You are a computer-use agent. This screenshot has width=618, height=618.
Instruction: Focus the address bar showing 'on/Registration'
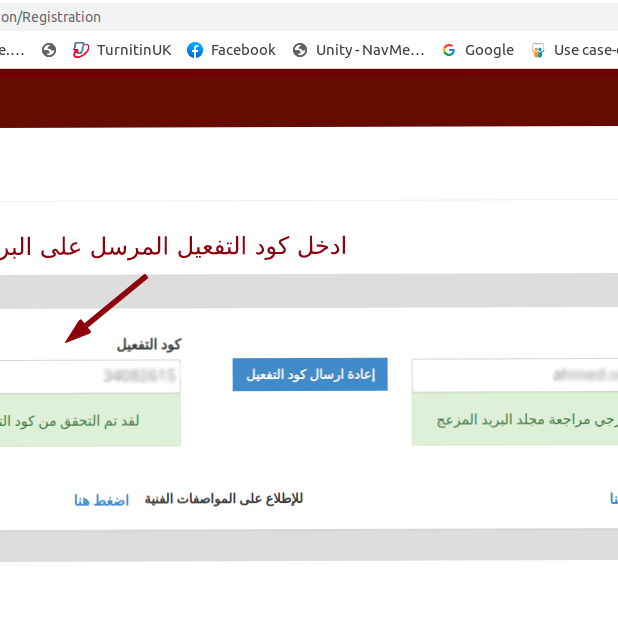(x=300, y=17)
